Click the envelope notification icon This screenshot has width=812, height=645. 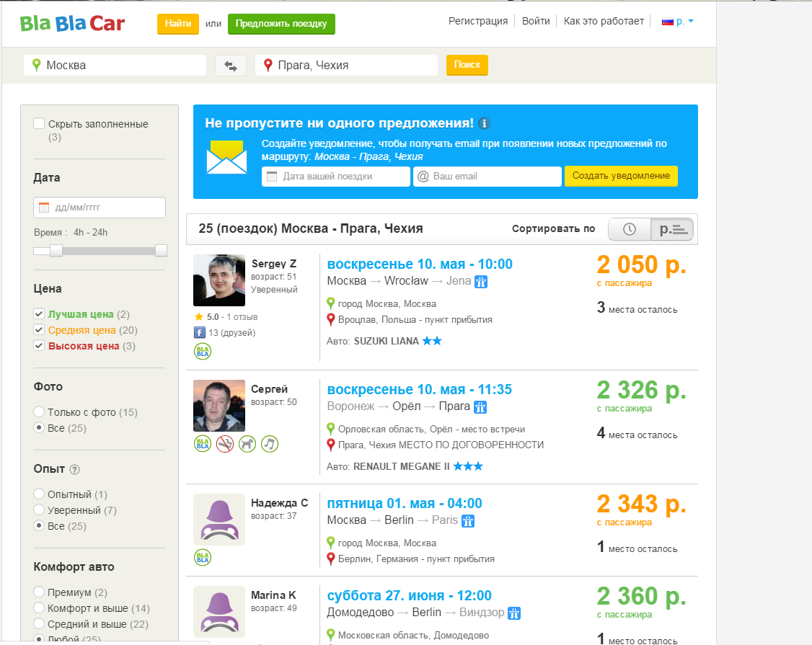tap(226, 157)
